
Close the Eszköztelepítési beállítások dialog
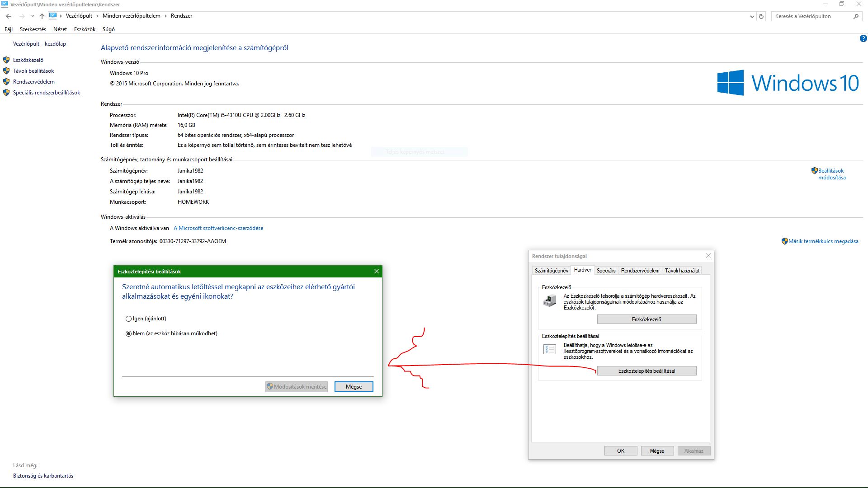[x=377, y=271]
